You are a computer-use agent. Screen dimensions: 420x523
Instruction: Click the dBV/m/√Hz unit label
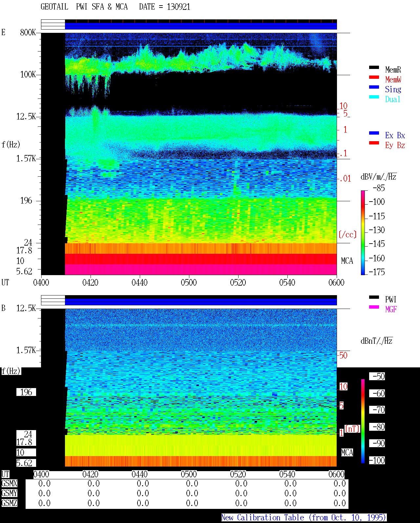[379, 177]
